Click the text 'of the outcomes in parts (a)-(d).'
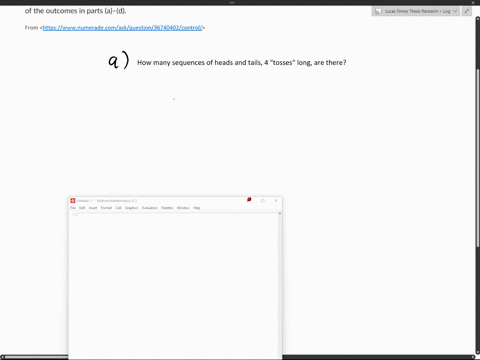 click(75, 11)
